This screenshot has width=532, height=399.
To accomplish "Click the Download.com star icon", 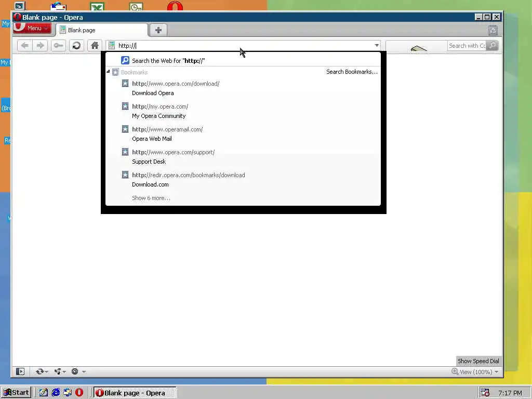I will click(x=125, y=175).
